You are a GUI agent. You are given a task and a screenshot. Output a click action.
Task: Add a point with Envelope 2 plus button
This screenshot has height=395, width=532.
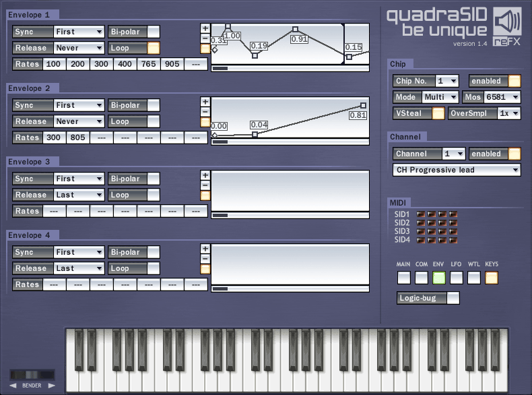(x=205, y=102)
